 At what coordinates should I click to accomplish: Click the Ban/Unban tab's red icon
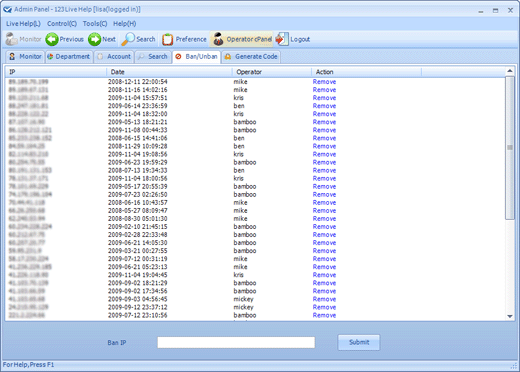[178, 57]
